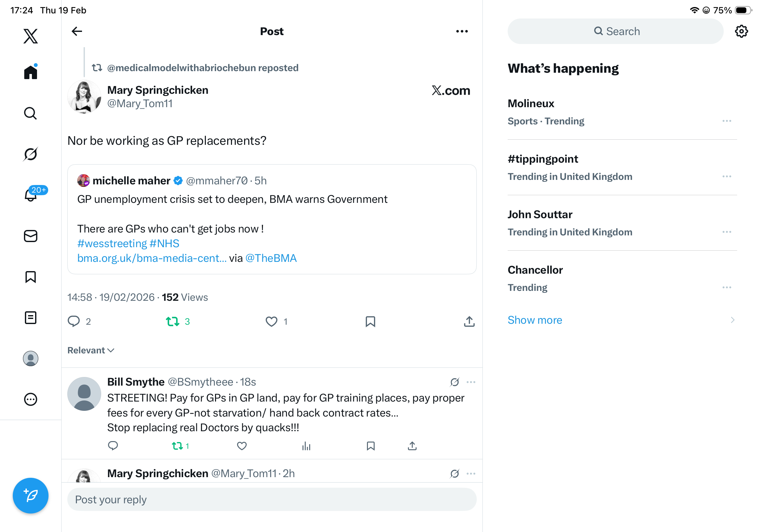Click the Search field at the top
Viewport: 762px width, 532px height.
tap(615, 31)
